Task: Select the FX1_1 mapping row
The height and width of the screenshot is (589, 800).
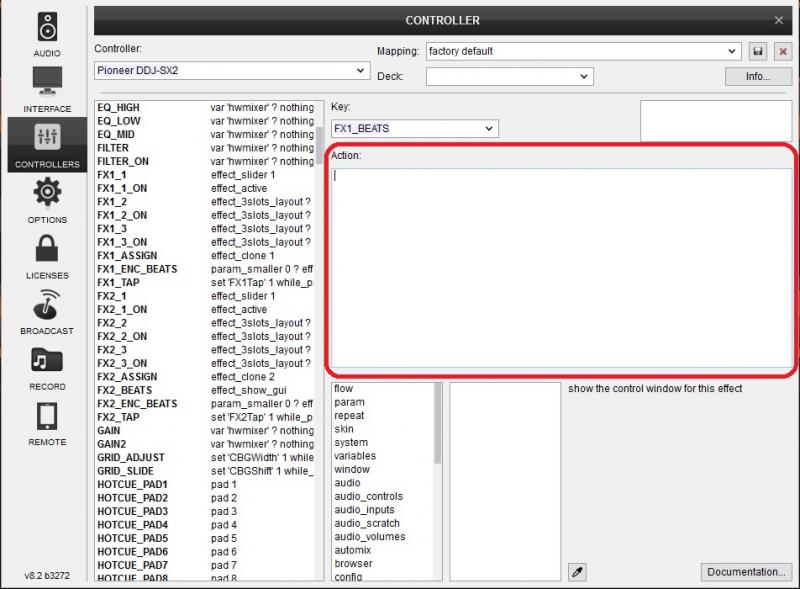Action: click(206, 175)
